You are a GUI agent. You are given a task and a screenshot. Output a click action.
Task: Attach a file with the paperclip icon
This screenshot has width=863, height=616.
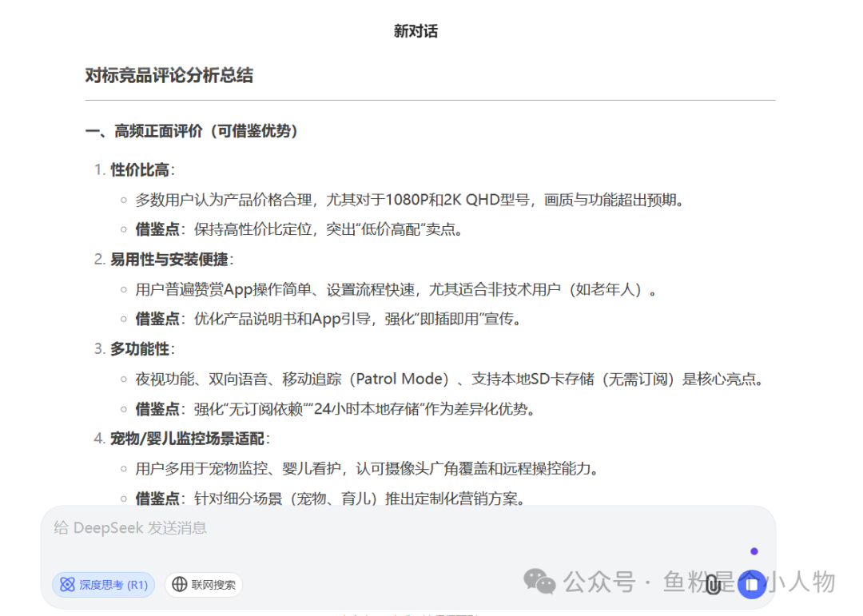(713, 585)
